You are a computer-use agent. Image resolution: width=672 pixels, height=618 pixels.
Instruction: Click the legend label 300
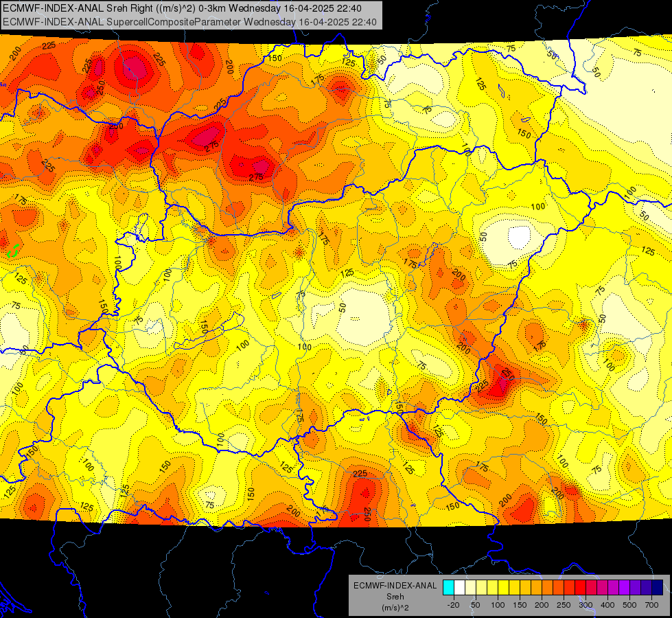(x=586, y=605)
